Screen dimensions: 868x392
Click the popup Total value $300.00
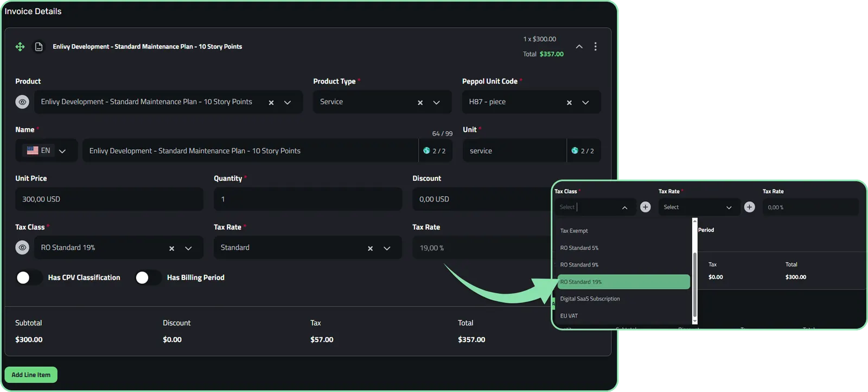tap(796, 277)
